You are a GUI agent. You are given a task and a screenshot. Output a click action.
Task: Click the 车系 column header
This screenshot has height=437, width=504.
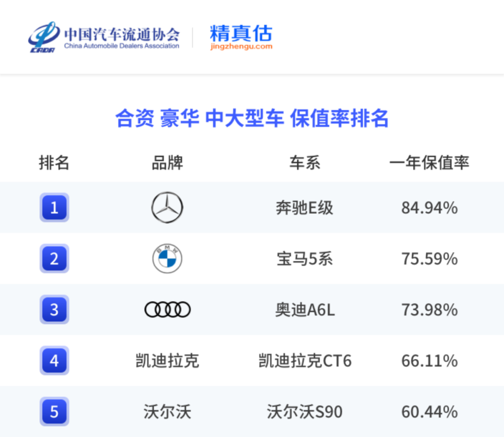pyautogui.click(x=305, y=163)
